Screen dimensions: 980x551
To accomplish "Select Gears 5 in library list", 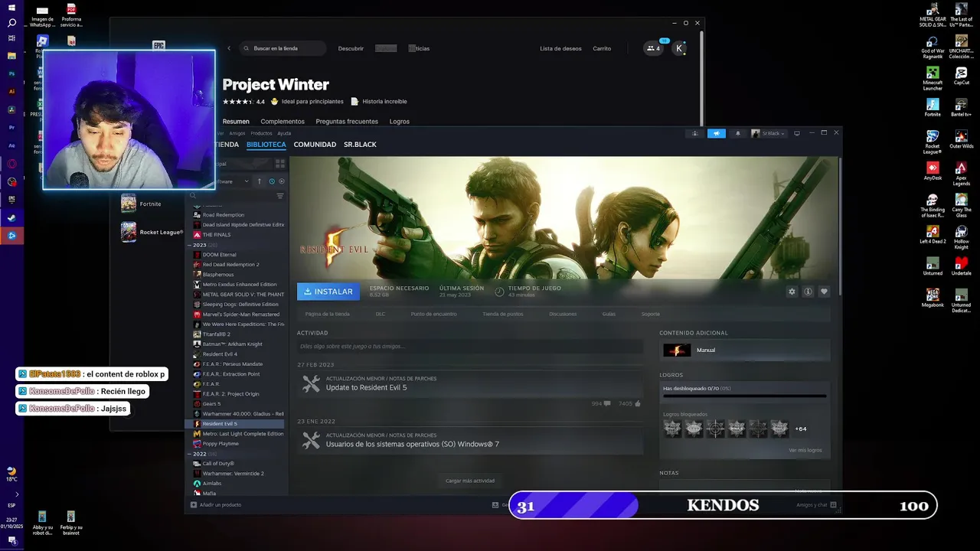I will 211,404.
